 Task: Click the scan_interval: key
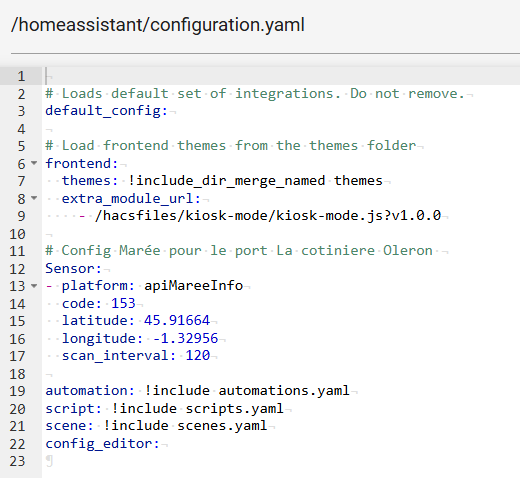[119, 355]
